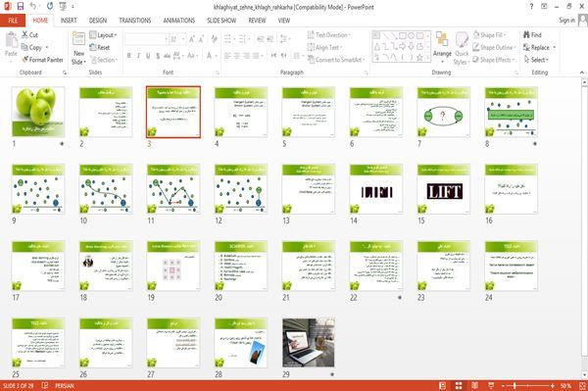Click the Save icon in the title bar
588x391 pixels.
(21, 7)
